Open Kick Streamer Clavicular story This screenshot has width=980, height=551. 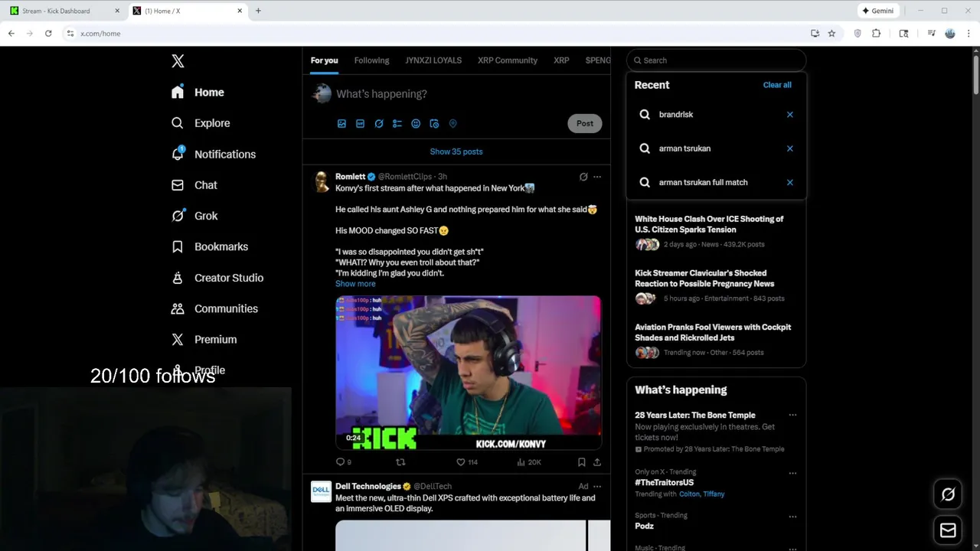(x=716, y=285)
